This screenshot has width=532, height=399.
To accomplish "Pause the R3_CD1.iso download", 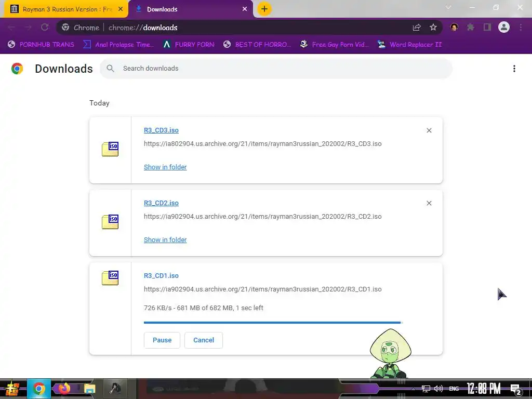I will (x=162, y=340).
